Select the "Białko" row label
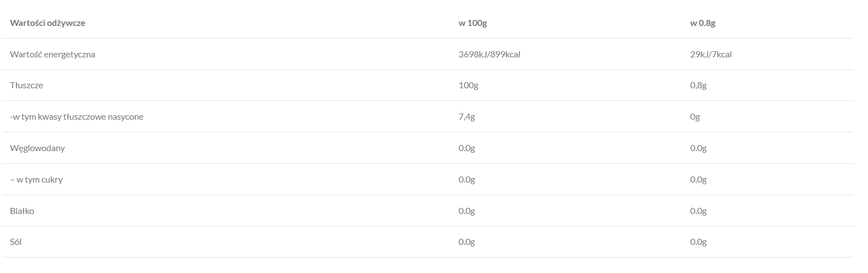 coord(22,211)
